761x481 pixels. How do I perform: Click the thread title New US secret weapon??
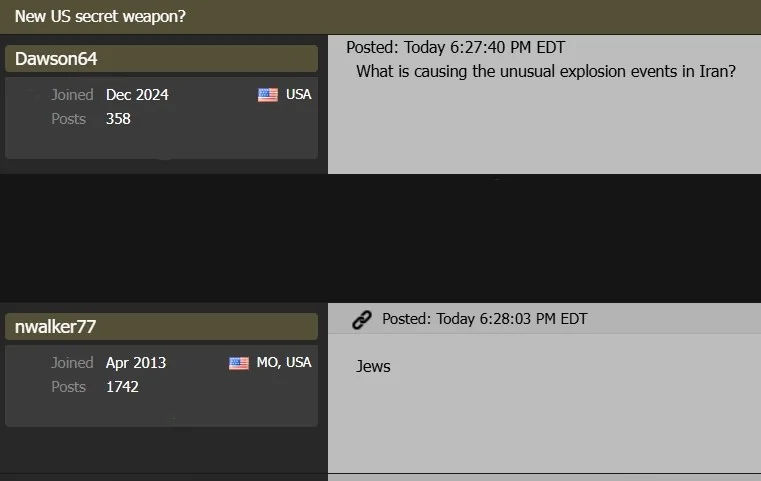99,17
